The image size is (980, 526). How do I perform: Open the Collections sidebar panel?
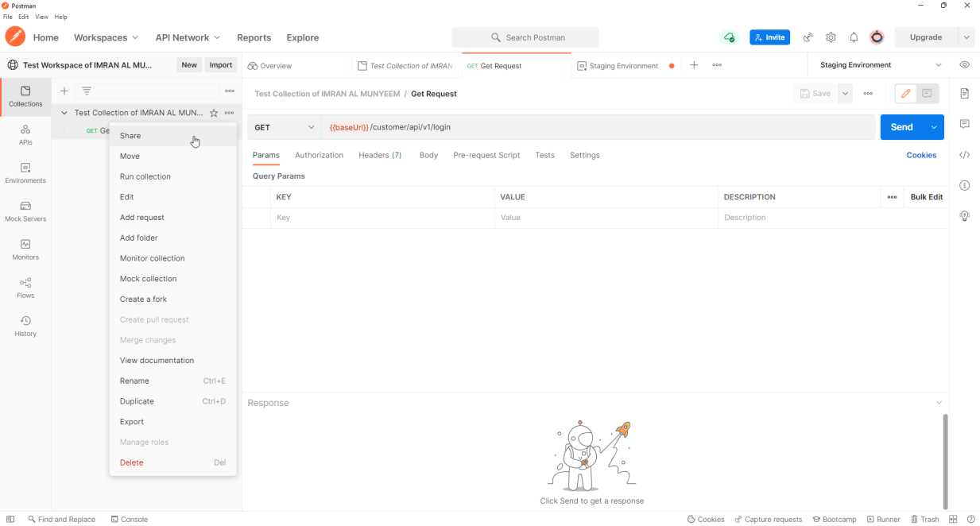pos(25,97)
